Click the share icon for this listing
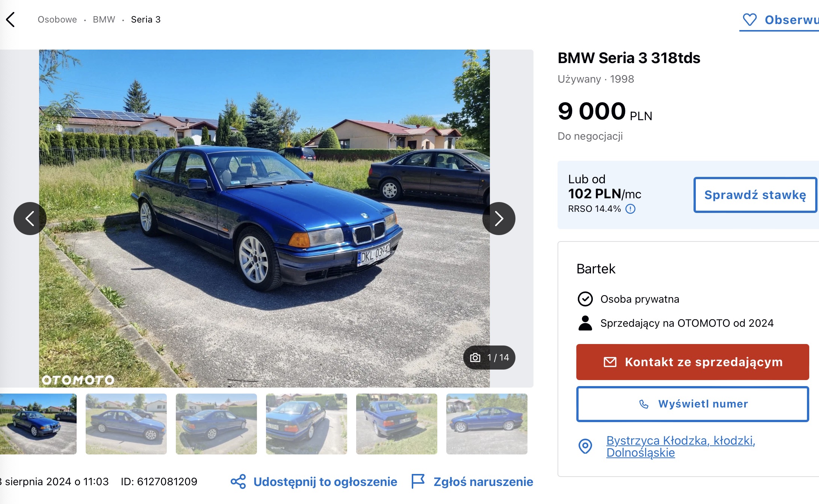The image size is (819, 504). pyautogui.click(x=238, y=481)
